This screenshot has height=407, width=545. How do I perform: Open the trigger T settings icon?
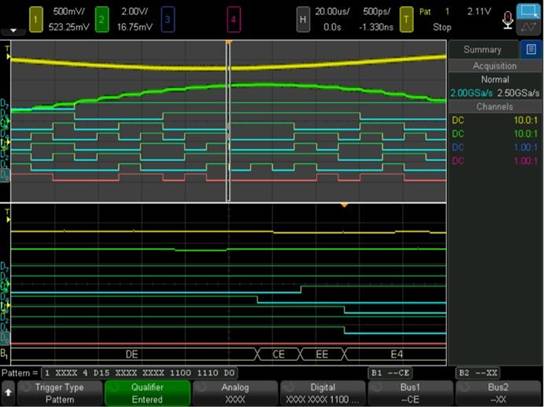[x=406, y=19]
